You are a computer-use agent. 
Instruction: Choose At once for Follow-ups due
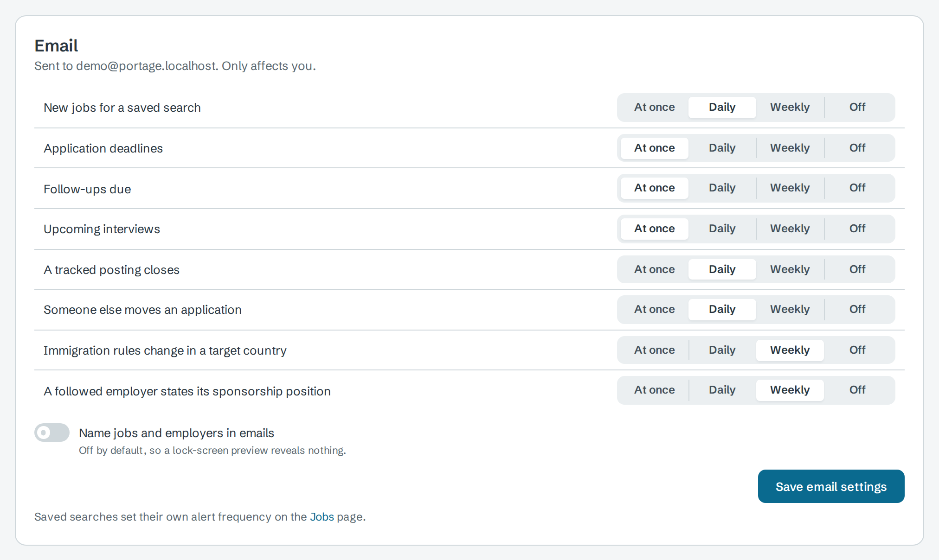coord(654,188)
